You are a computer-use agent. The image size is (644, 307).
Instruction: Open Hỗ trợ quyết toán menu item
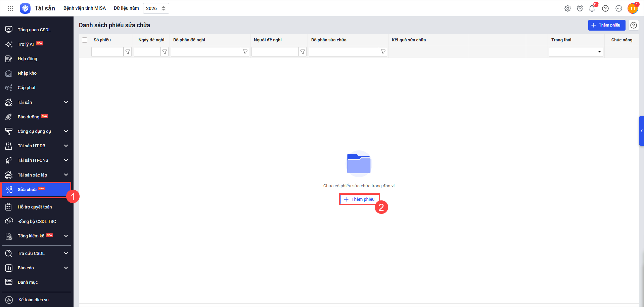[35, 207]
